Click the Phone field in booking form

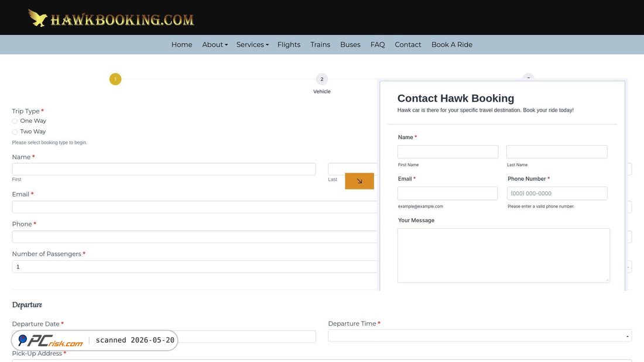[x=195, y=237]
